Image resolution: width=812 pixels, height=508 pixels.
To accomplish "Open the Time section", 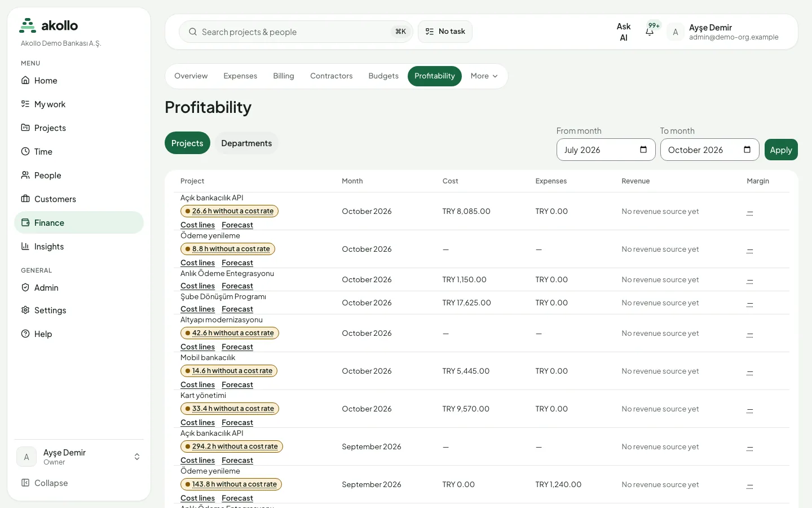I will point(79,152).
